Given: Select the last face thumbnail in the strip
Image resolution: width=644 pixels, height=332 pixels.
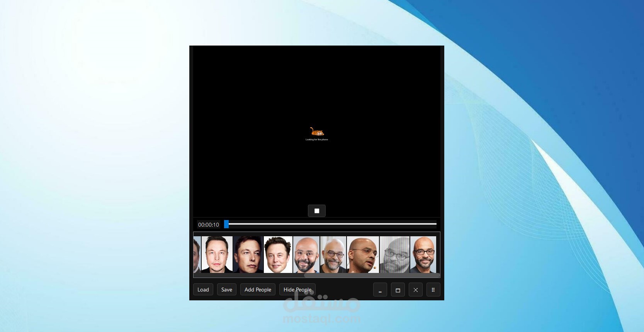Looking at the screenshot, I should (423, 255).
